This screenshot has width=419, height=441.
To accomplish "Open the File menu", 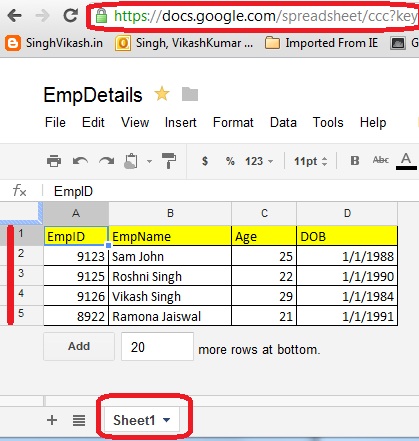I will 55,122.
